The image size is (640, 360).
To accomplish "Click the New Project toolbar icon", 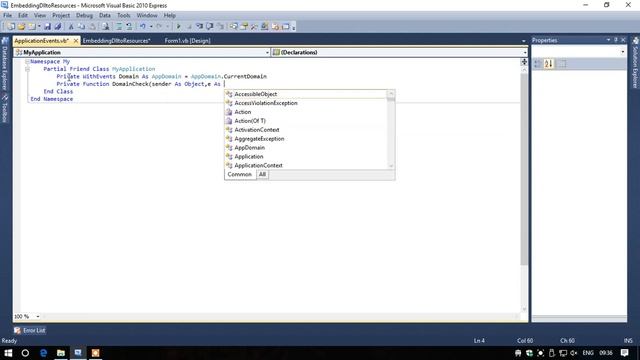I will click(x=11, y=27).
